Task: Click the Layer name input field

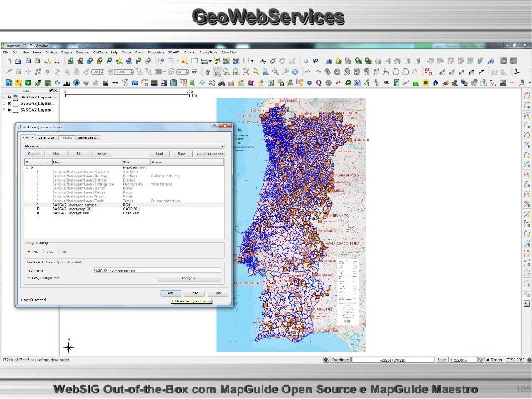Action: [157, 270]
